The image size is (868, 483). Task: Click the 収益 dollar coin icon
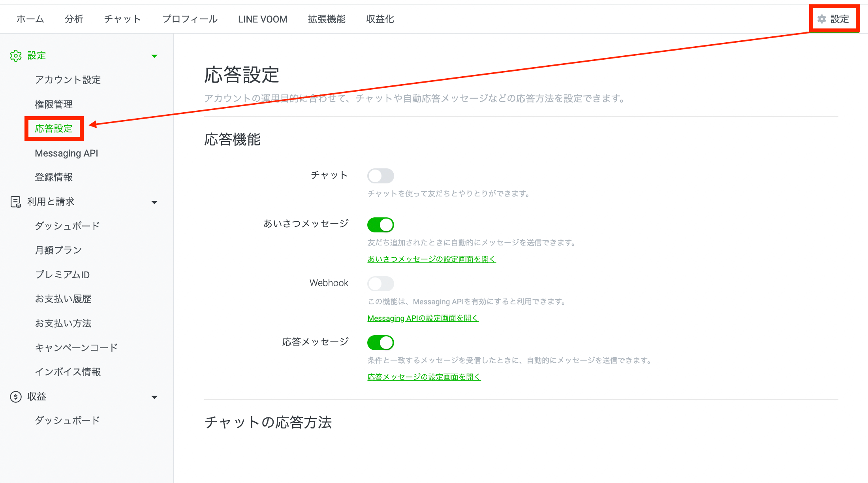tap(16, 396)
